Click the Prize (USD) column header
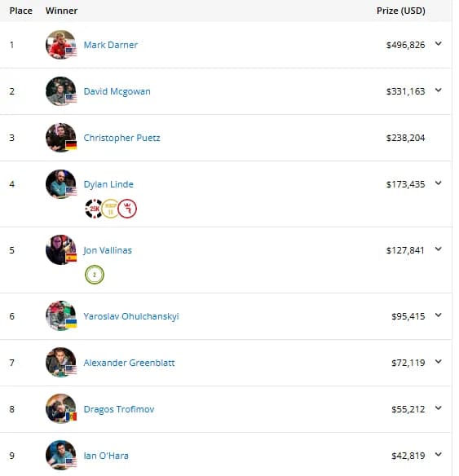The width and height of the screenshot is (459, 476). click(401, 11)
